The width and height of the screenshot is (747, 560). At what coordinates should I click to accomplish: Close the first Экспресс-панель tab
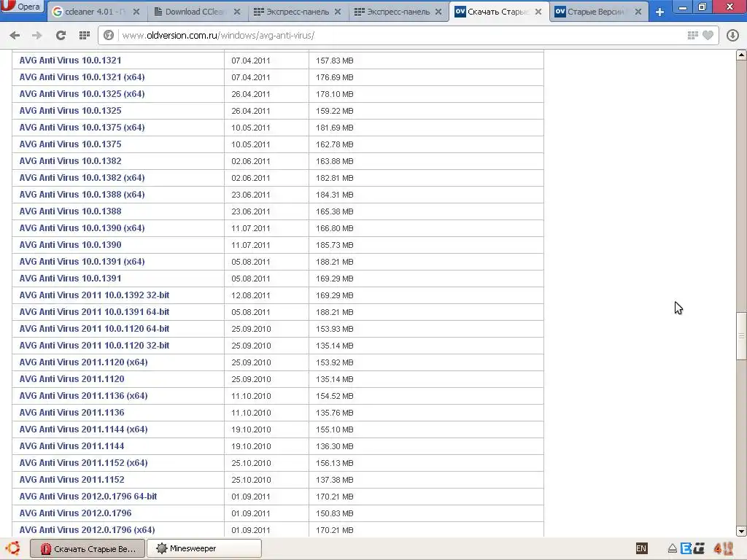tap(338, 12)
